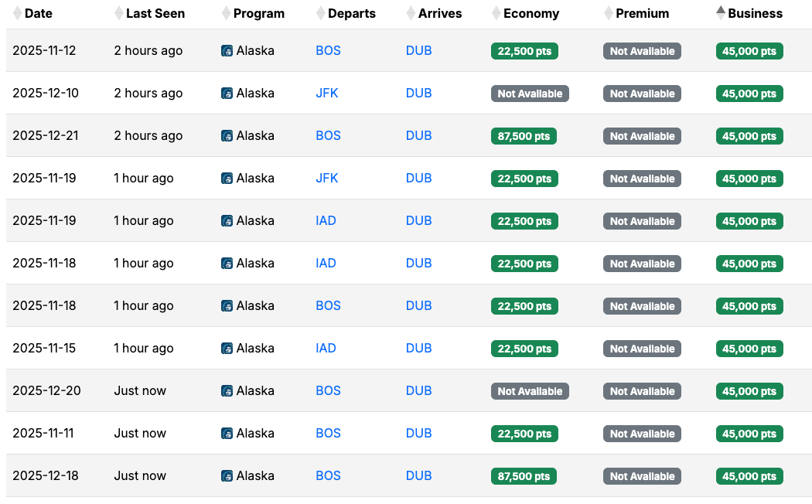Image resolution: width=812 pixels, height=504 pixels.
Task: Open IAD departure link for 2025-11-15
Action: click(x=326, y=349)
